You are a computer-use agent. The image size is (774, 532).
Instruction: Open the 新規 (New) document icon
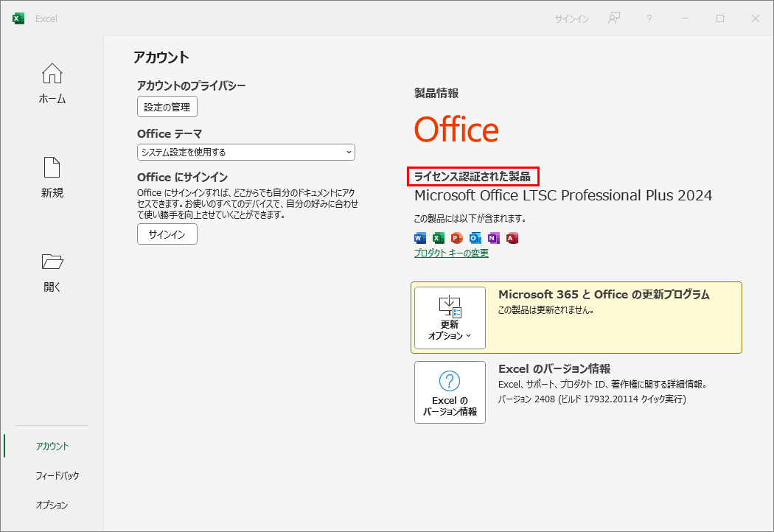point(52,167)
